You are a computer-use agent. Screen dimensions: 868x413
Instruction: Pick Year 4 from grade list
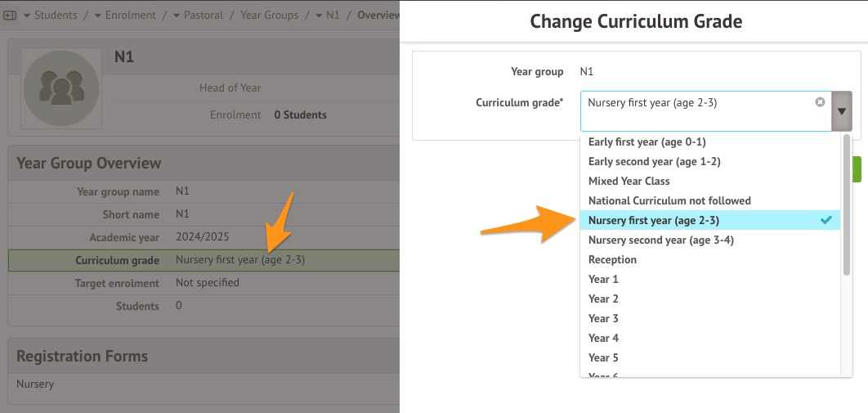point(603,338)
